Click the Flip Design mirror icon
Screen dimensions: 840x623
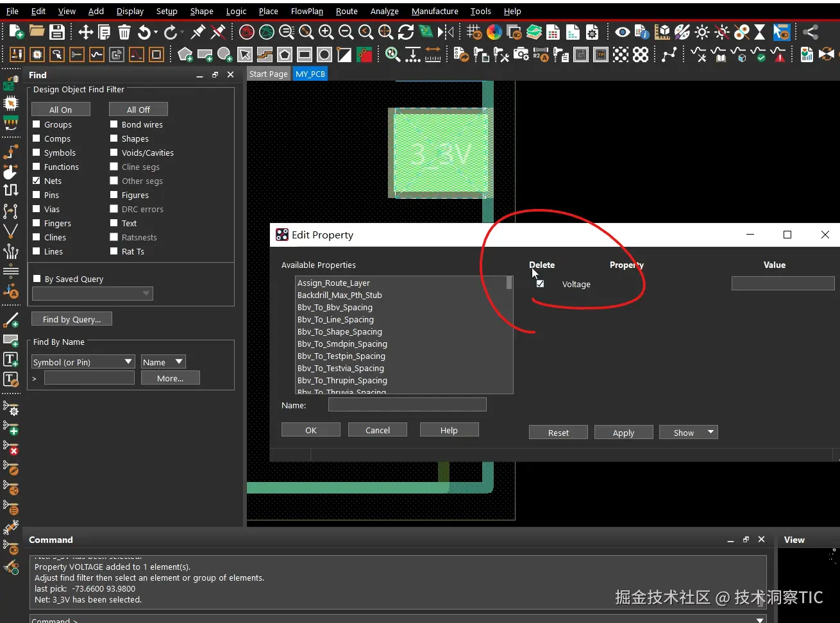point(446,32)
